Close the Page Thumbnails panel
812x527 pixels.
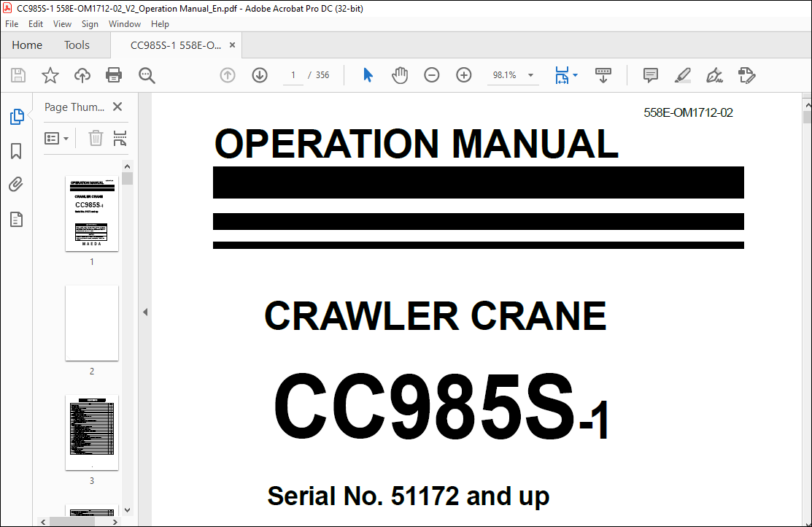[117, 107]
